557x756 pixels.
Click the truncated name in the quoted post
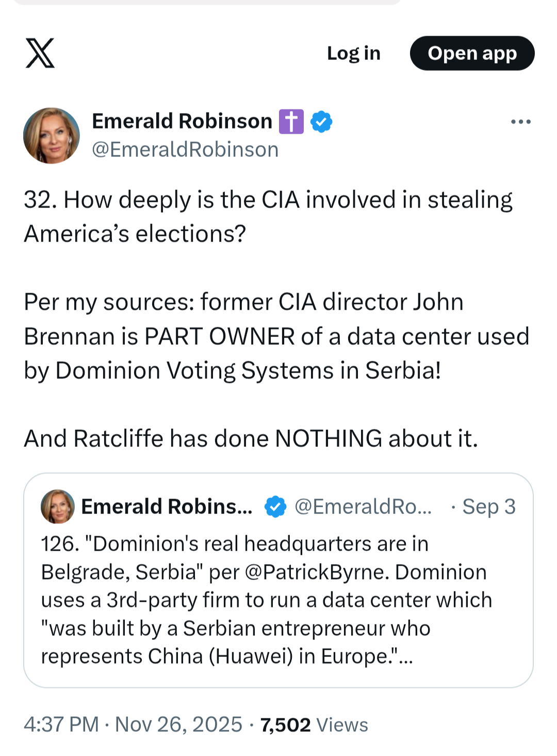167,507
